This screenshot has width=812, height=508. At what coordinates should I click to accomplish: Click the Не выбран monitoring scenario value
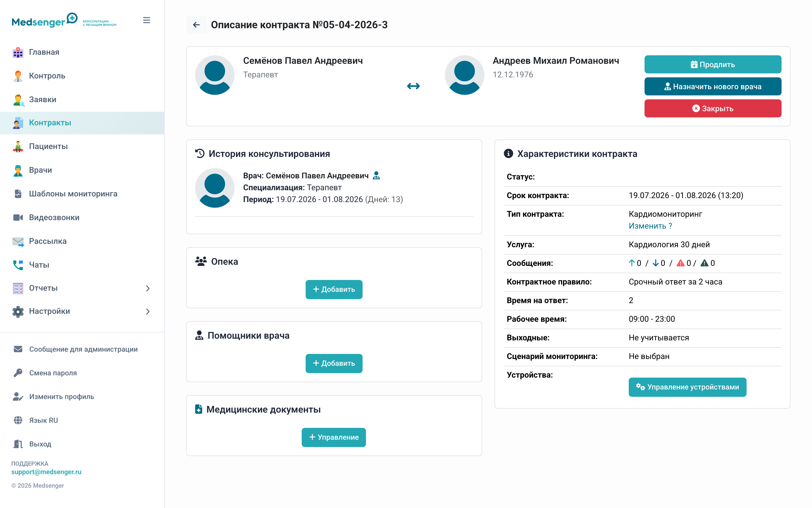point(649,356)
